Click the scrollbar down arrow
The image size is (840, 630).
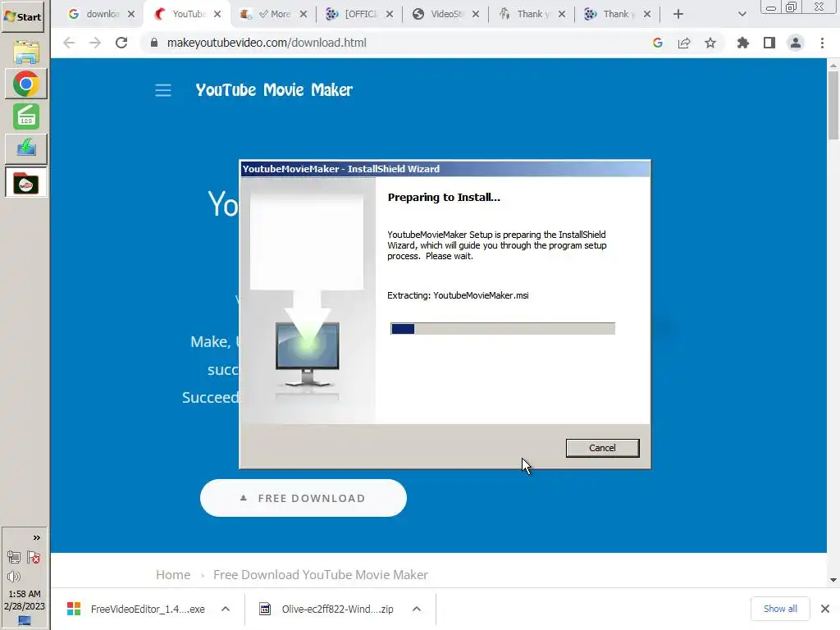coord(833,580)
